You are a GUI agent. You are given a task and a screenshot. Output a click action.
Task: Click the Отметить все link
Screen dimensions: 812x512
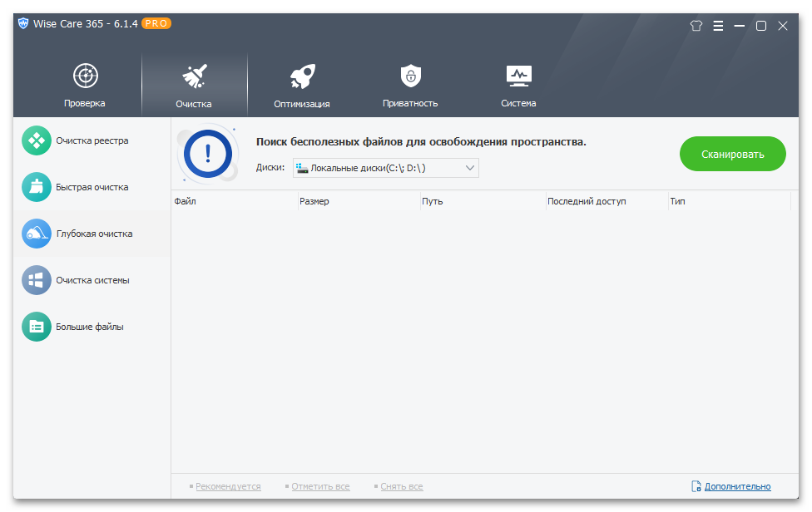point(320,487)
